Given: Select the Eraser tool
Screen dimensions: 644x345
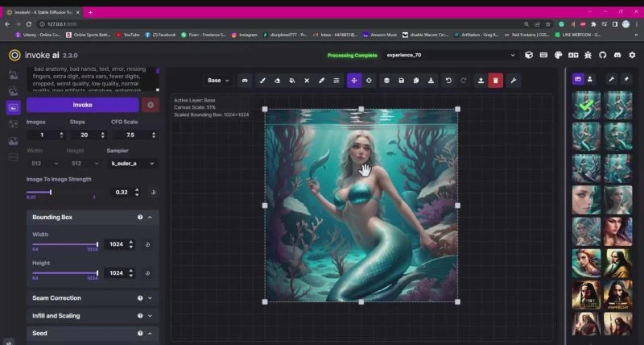Looking at the screenshot, I should 276,81.
